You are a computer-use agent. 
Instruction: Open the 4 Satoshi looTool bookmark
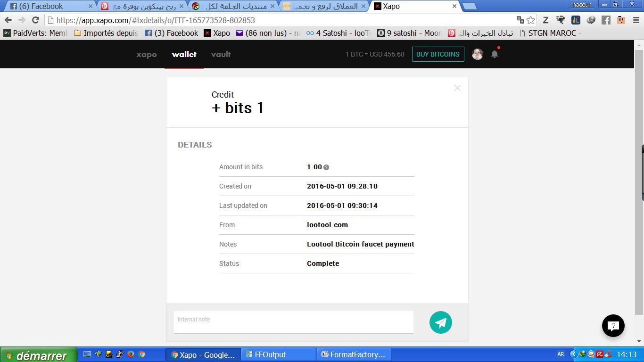coord(339,33)
